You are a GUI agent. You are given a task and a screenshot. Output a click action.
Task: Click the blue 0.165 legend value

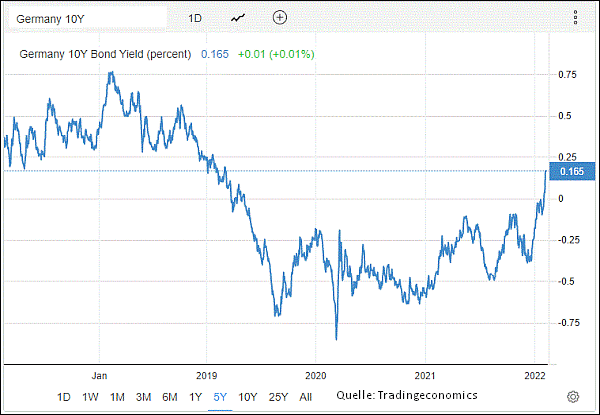click(x=215, y=54)
